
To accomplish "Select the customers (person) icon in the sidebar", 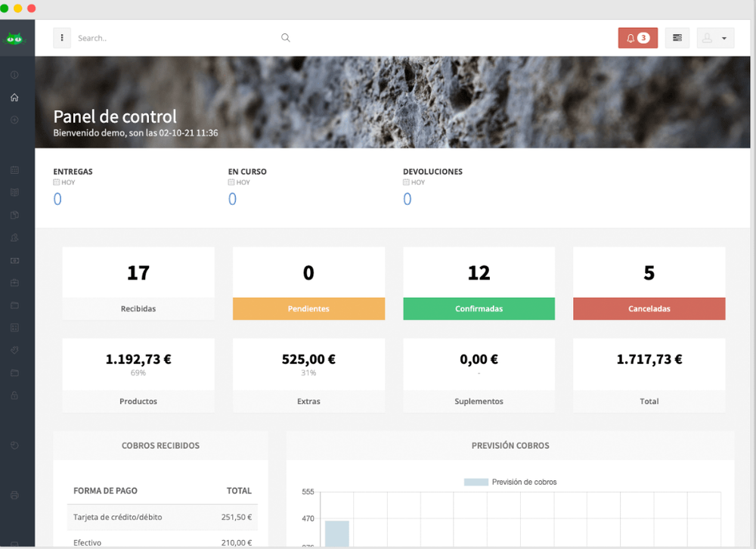I will [14, 237].
